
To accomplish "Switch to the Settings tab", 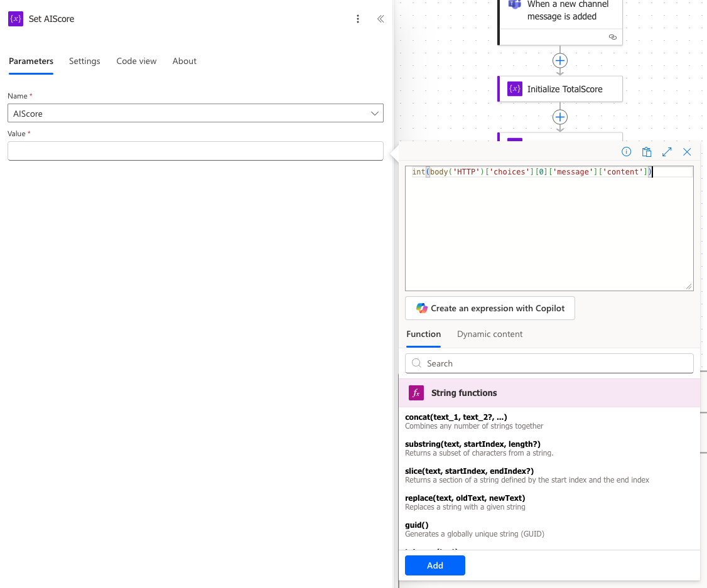I will tap(85, 61).
